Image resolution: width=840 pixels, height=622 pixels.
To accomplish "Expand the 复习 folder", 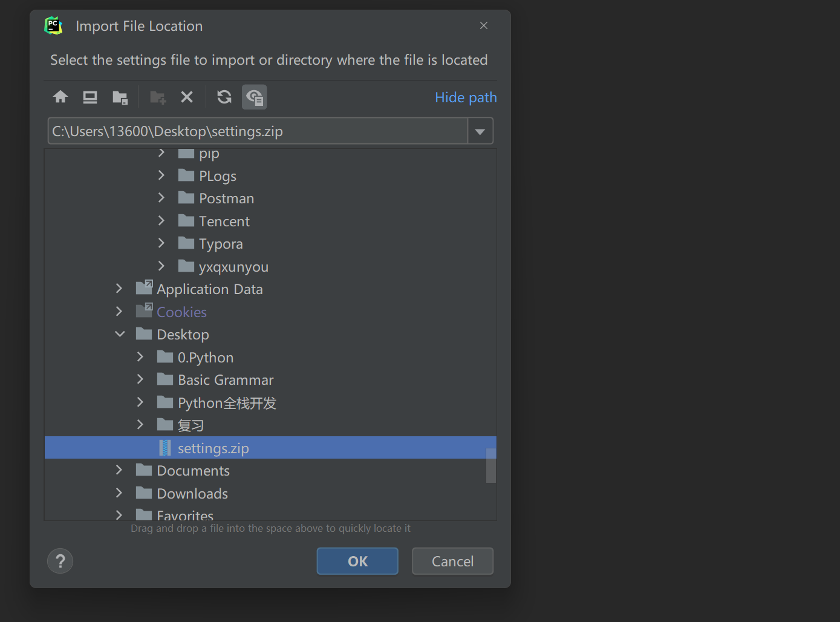I will click(x=140, y=425).
